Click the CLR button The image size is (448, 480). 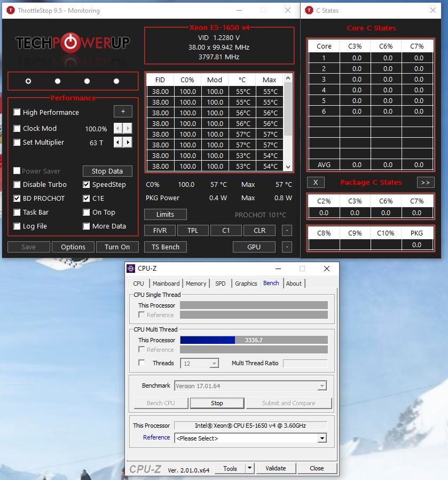(x=260, y=230)
